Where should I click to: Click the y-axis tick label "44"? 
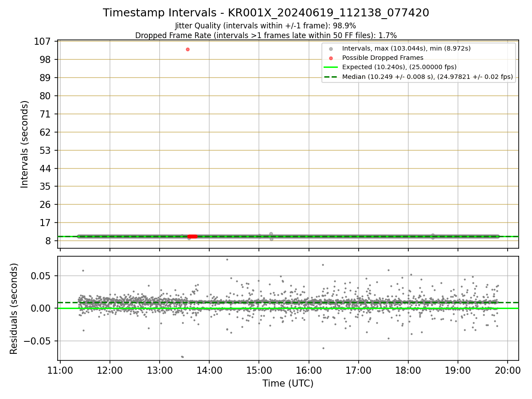tap(46, 168)
